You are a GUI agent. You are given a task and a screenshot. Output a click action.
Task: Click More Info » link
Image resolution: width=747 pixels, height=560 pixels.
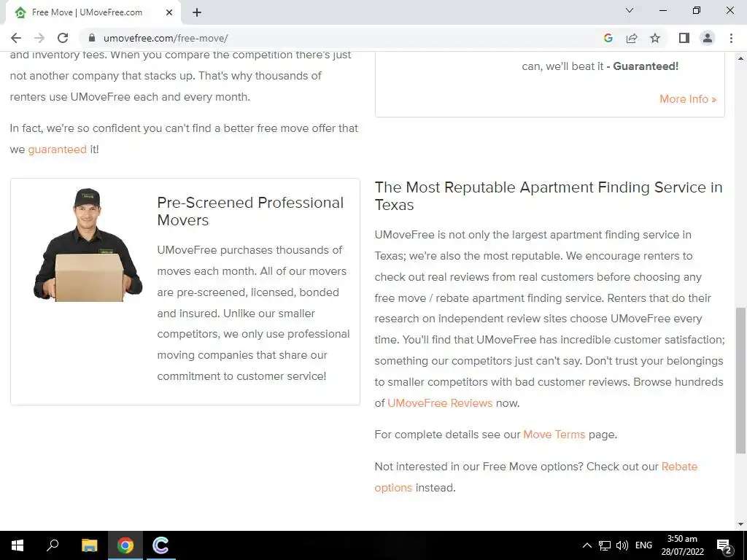[688, 99]
